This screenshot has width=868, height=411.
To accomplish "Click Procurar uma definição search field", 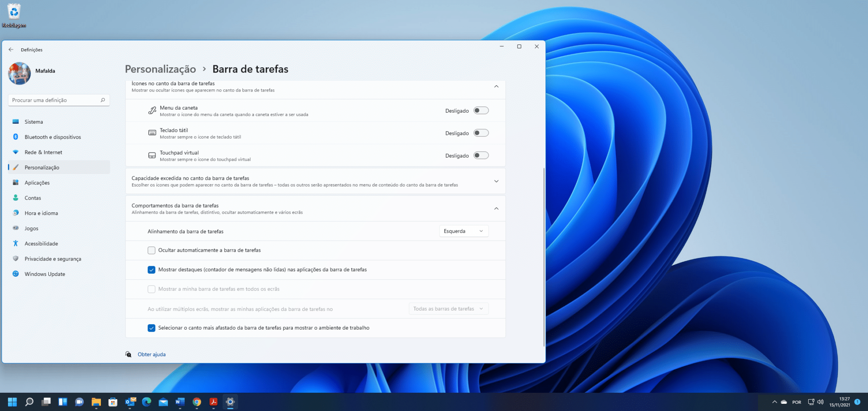I will pos(59,100).
